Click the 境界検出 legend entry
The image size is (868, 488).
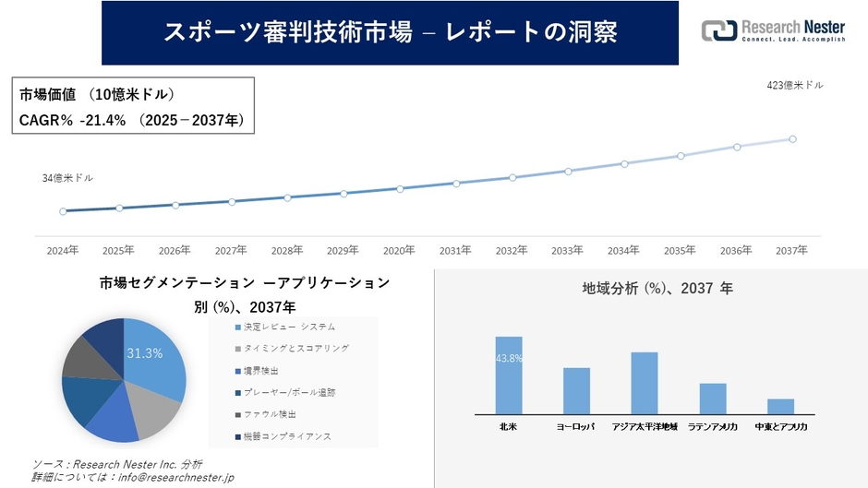click(257, 371)
